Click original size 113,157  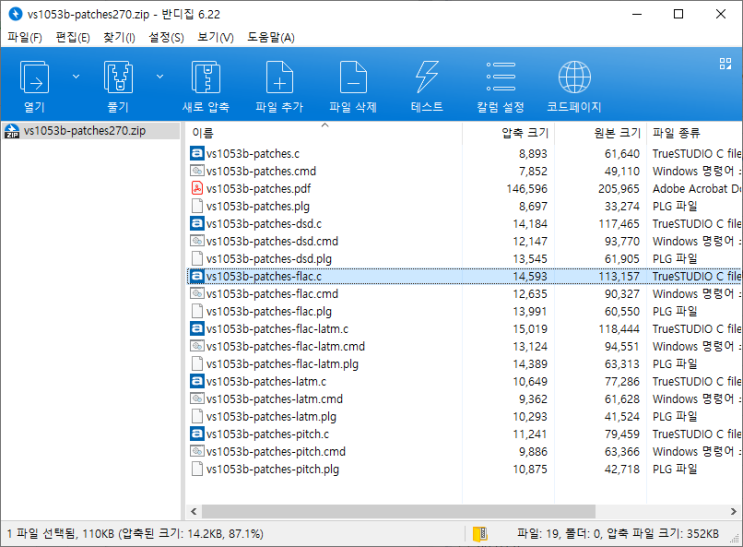(619, 276)
